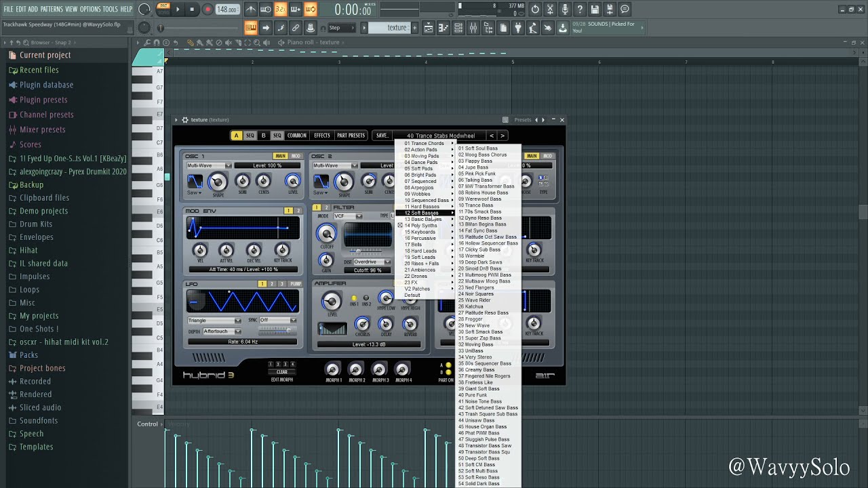868x488 pixels.
Task: Open the filter MODE VCF dropdown
Action: coord(348,216)
